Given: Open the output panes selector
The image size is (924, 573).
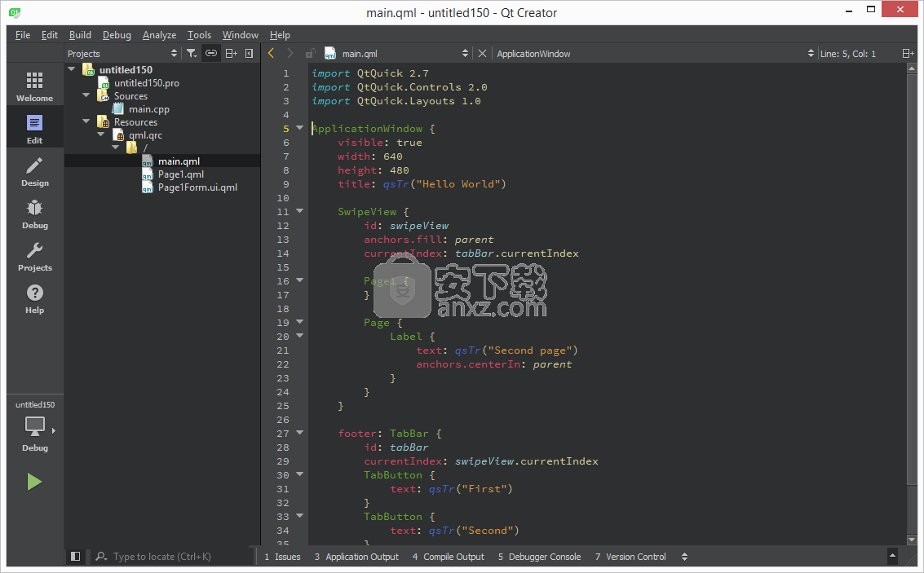Looking at the screenshot, I should 684,557.
